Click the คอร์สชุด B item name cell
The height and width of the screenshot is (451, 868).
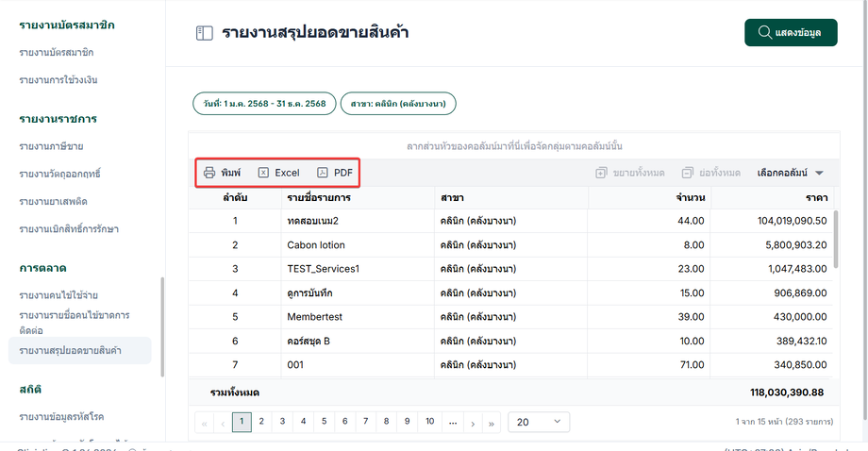click(359, 341)
